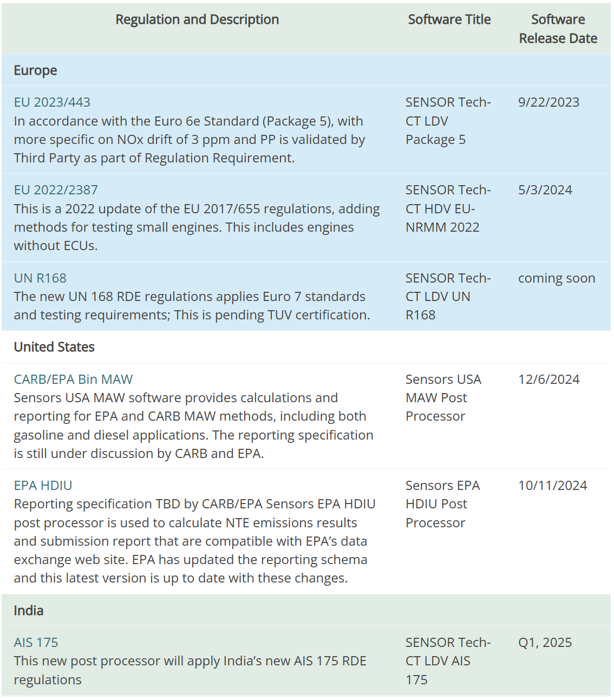Click the SENSOR Tech-CT LDV Package 5 title
This screenshot has height=700, width=614.
(448, 121)
